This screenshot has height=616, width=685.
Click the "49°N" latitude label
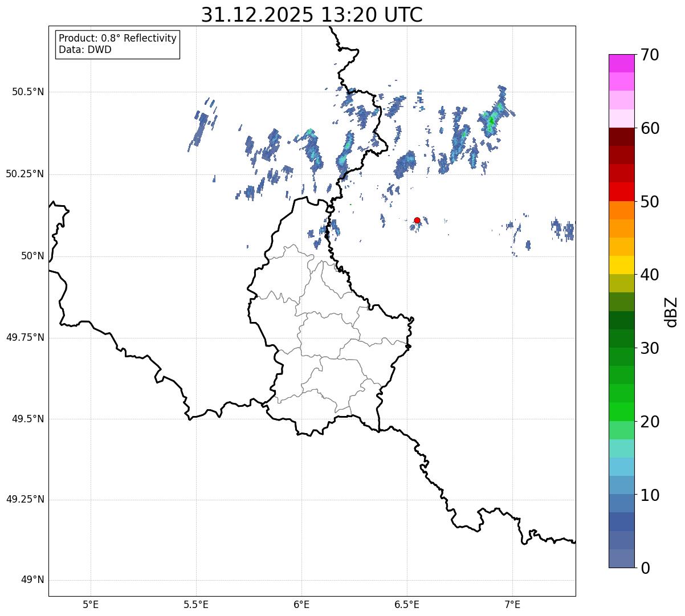[x=32, y=580]
